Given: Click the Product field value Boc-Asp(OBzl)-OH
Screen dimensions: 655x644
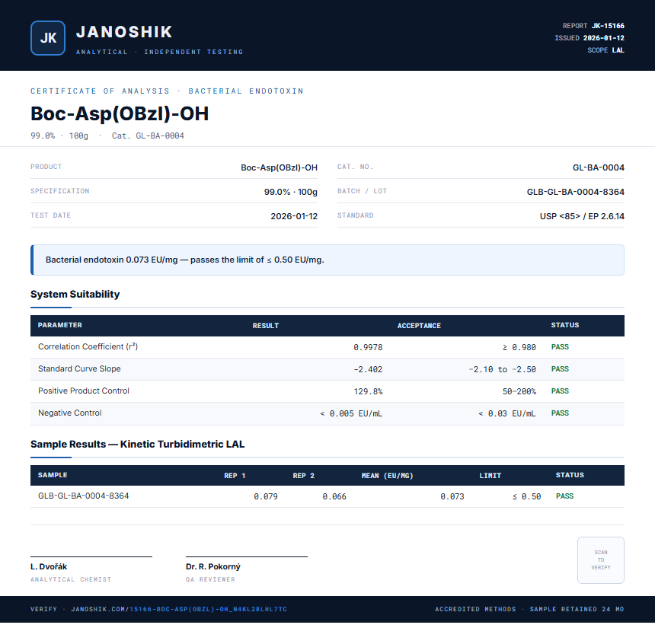Looking at the screenshot, I should pos(279,167).
